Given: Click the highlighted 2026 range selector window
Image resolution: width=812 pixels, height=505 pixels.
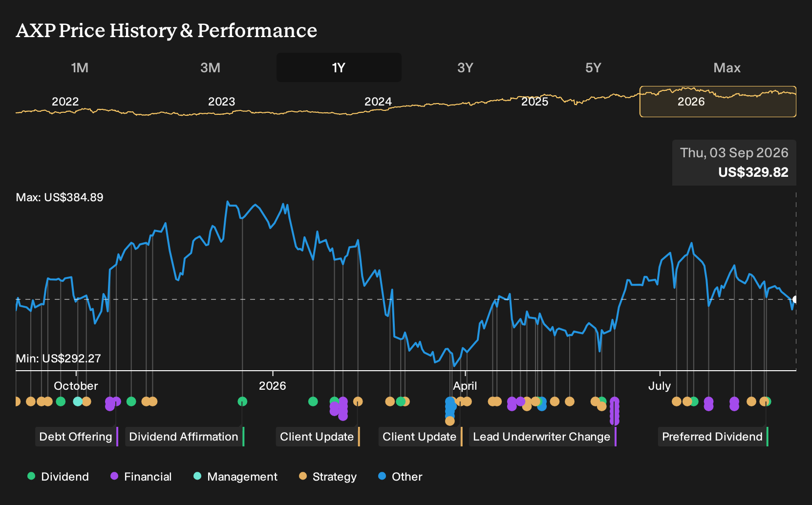Looking at the screenshot, I should pyautogui.click(x=718, y=102).
